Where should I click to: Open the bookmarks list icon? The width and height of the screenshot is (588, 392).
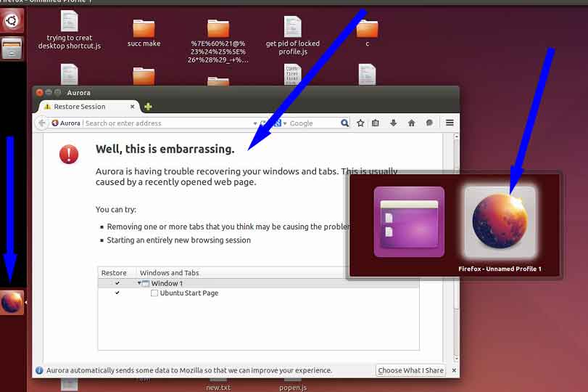376,123
